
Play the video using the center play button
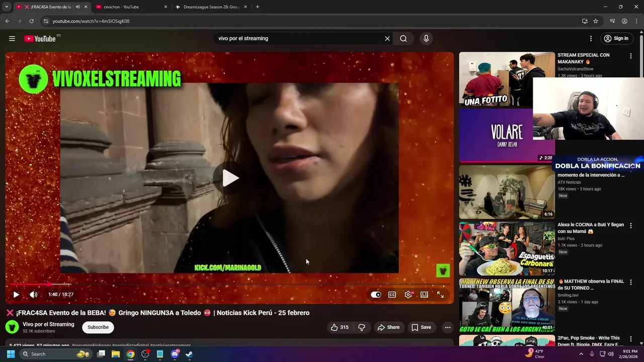(230, 178)
